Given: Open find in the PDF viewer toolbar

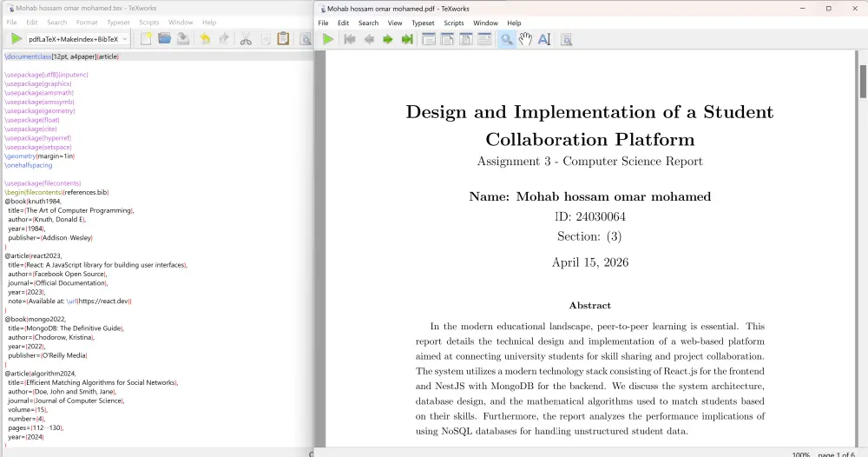Looking at the screenshot, I should tap(566, 39).
